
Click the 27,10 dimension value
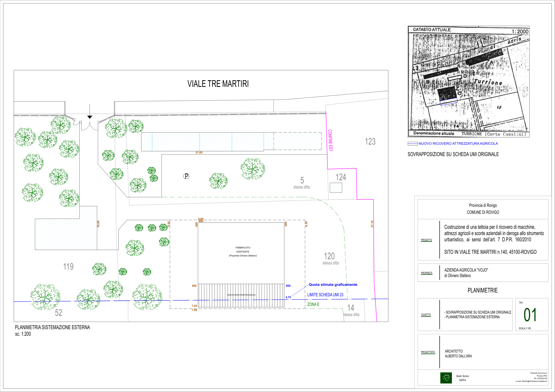[x=372, y=224]
